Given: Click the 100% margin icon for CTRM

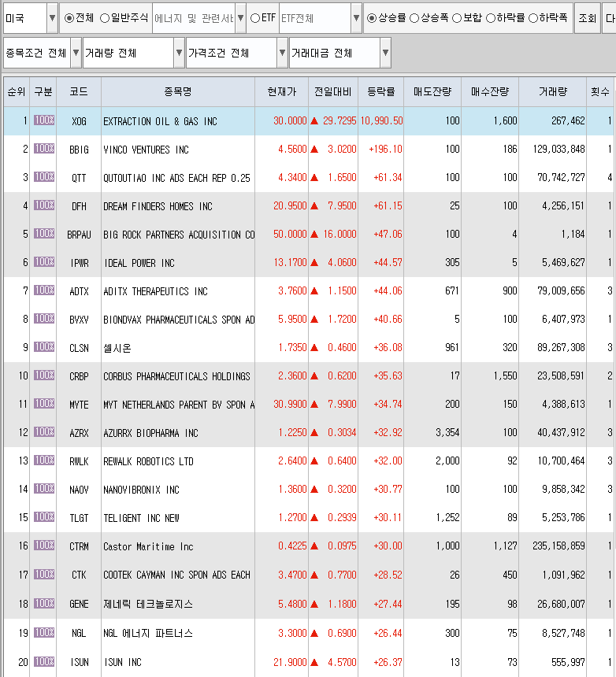Looking at the screenshot, I should tap(44, 546).
